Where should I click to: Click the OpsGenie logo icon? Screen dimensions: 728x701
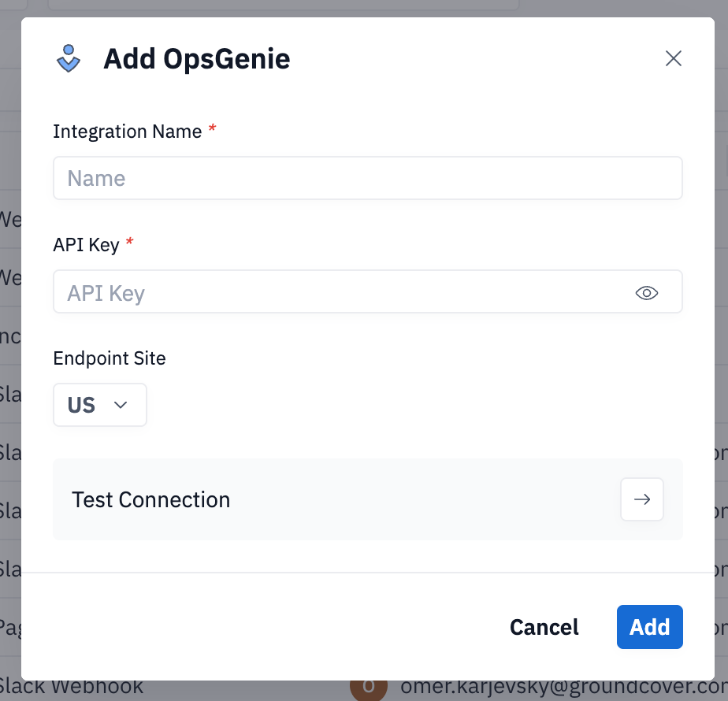pyautogui.click(x=69, y=59)
